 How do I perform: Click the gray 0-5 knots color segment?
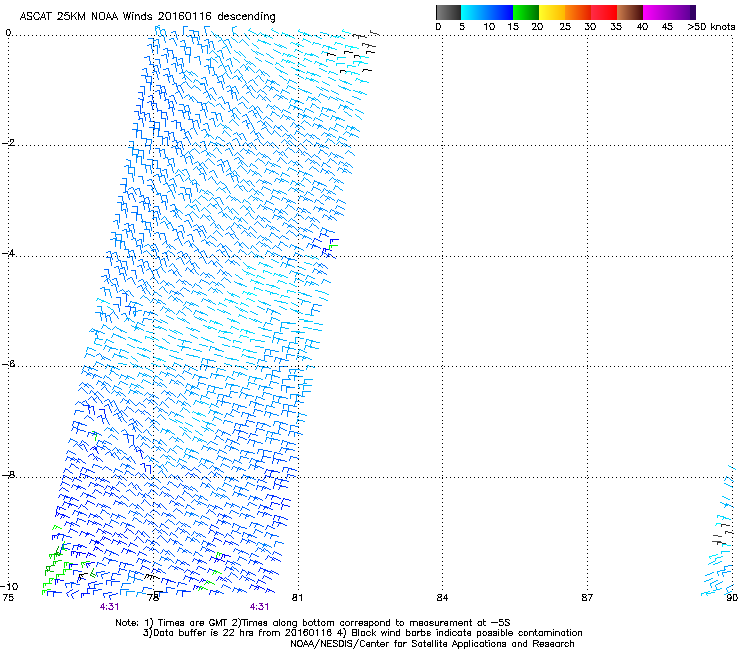pos(448,12)
